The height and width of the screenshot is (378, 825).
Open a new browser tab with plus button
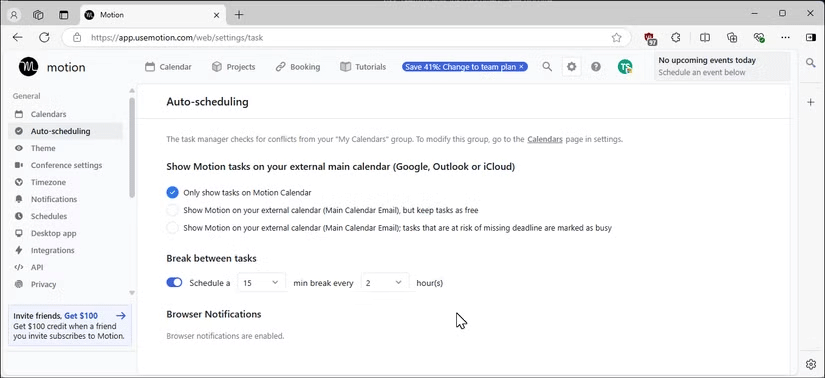click(239, 15)
